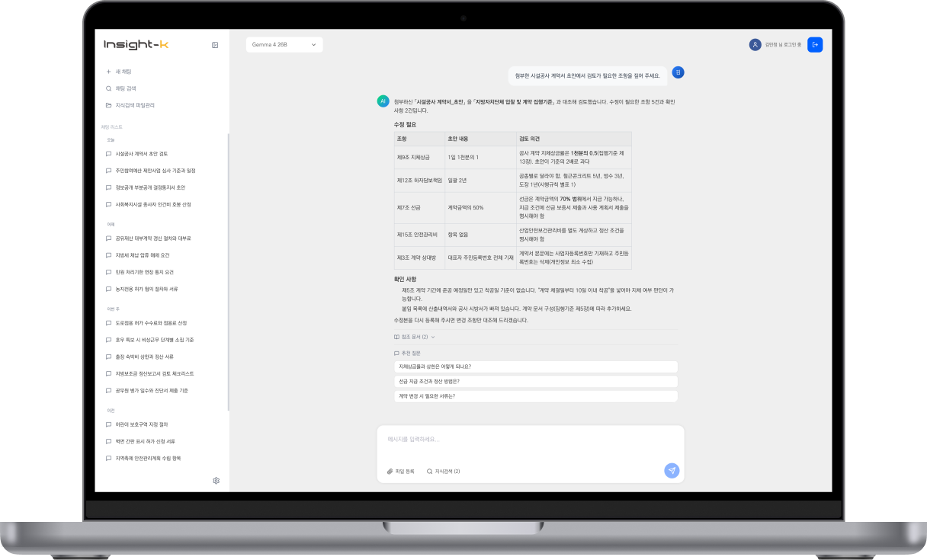
Task: Open chat 출장 숙박비 상한과 정산 서류
Action: click(144, 357)
